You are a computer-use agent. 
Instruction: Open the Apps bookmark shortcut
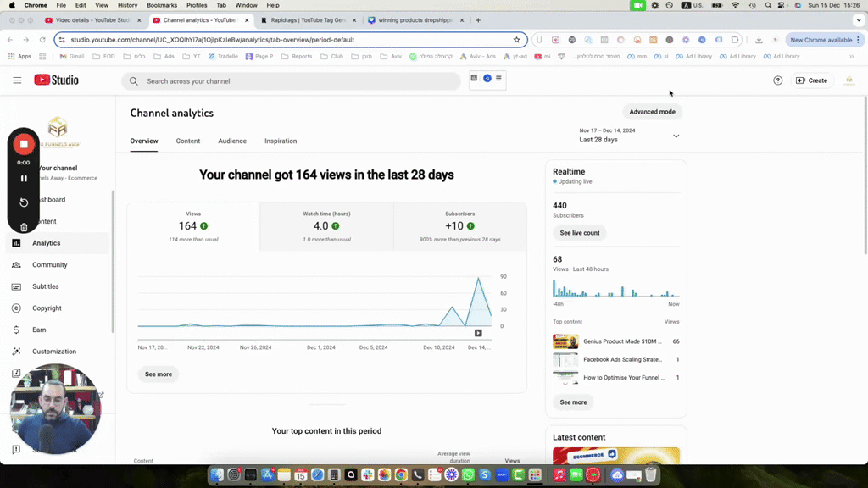tap(20, 57)
